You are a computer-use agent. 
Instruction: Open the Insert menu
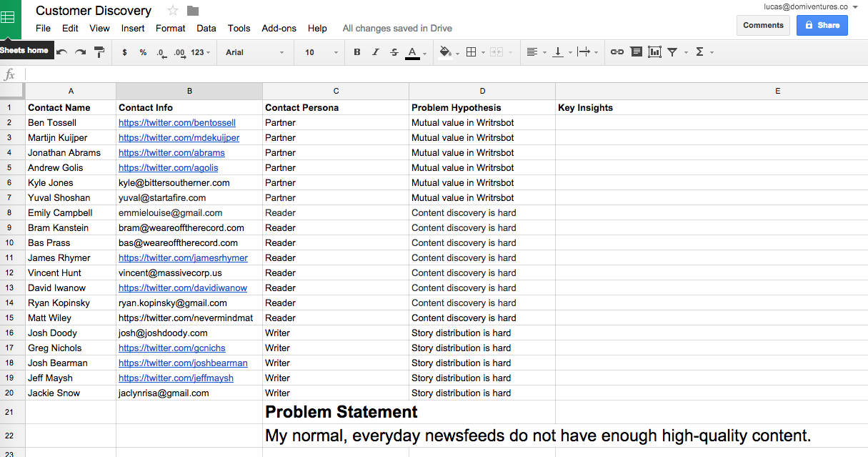click(x=133, y=29)
